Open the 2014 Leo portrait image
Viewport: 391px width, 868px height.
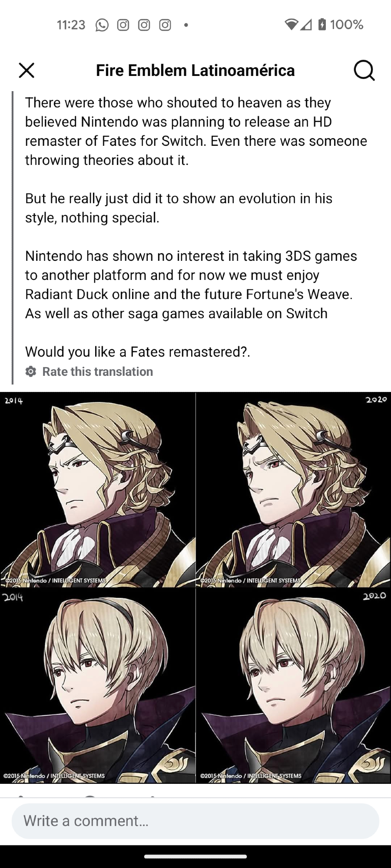[98, 685]
